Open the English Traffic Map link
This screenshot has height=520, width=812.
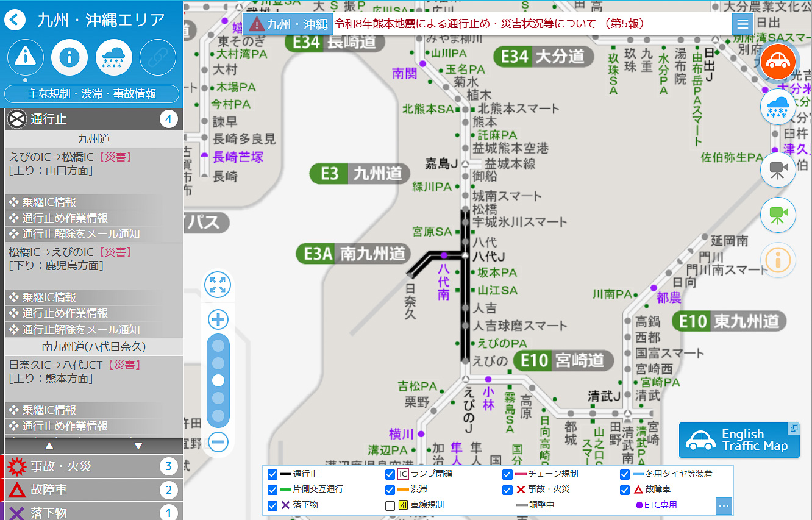(x=739, y=440)
